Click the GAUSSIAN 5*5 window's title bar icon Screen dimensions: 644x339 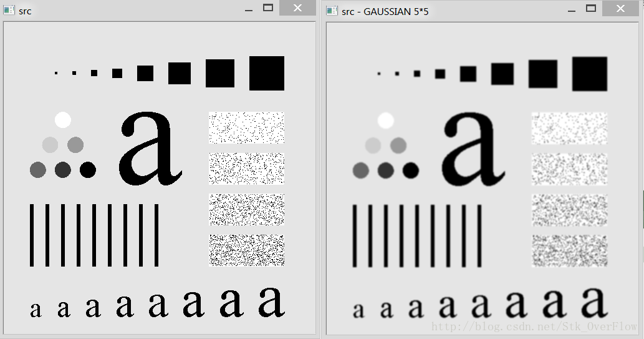tap(332, 11)
